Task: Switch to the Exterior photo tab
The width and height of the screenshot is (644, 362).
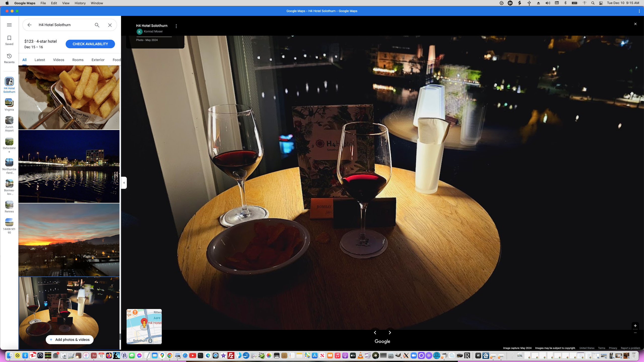Action: click(98, 60)
